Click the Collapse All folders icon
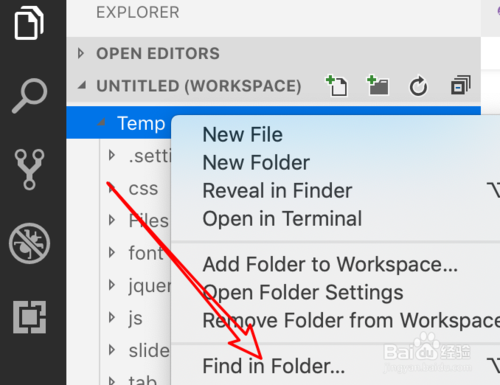500x385 pixels. point(460,85)
